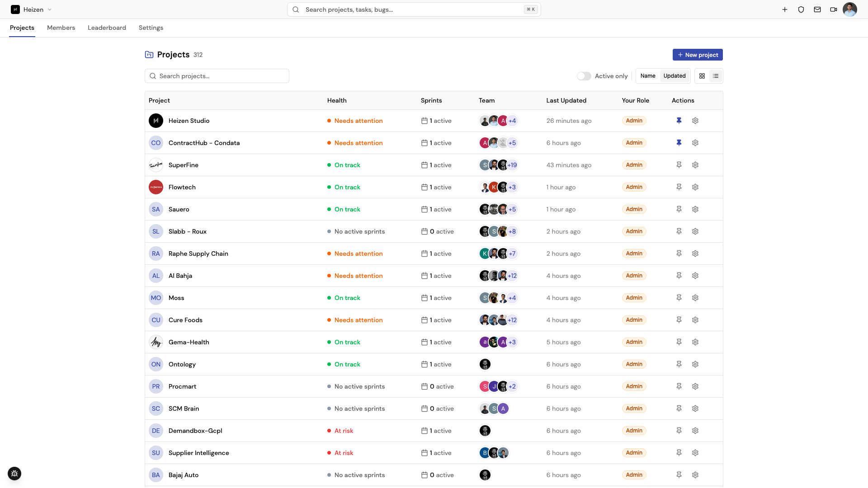The image size is (868, 488).
Task: Click the Team column header
Action: [487, 100]
